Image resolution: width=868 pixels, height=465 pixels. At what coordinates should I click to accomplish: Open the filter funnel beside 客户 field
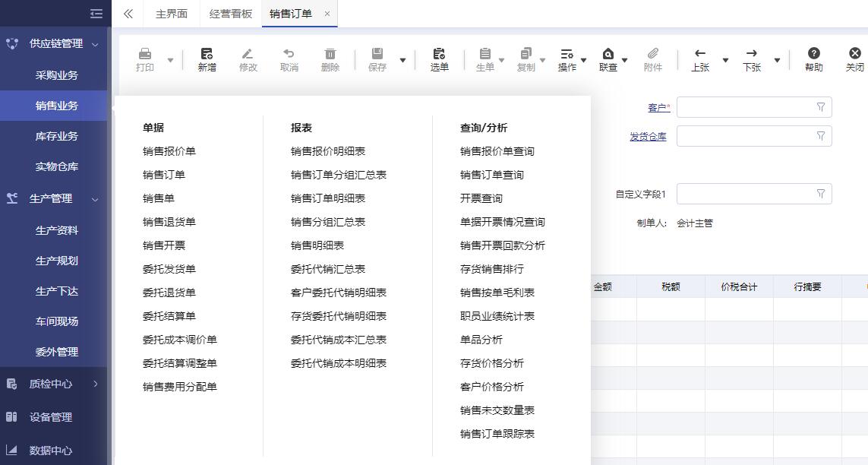click(819, 107)
